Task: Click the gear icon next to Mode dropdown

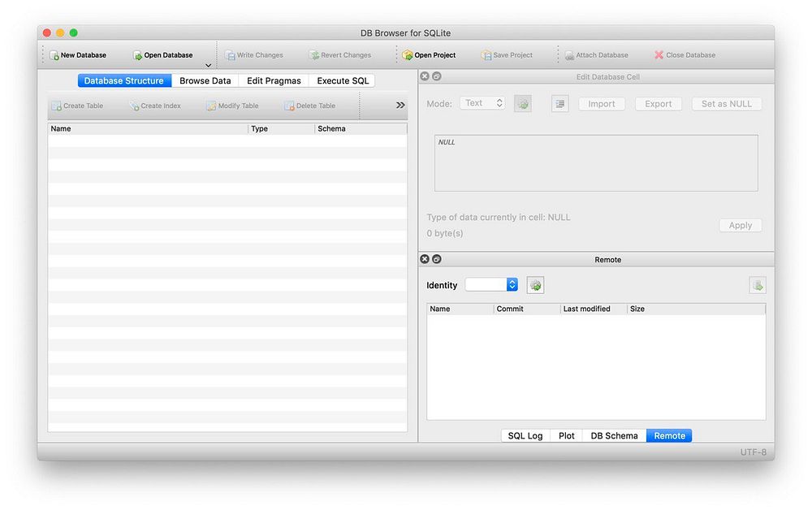Action: tap(523, 104)
